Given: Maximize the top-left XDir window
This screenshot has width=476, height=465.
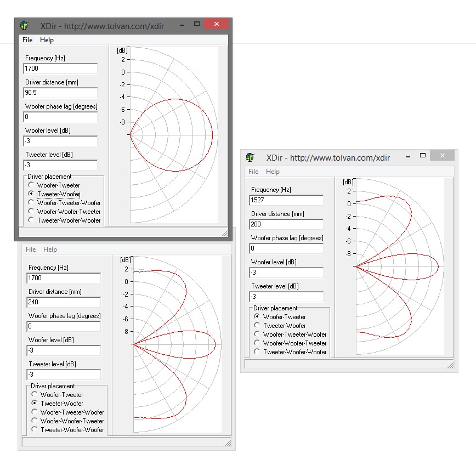Looking at the screenshot, I should pyautogui.click(x=197, y=24).
